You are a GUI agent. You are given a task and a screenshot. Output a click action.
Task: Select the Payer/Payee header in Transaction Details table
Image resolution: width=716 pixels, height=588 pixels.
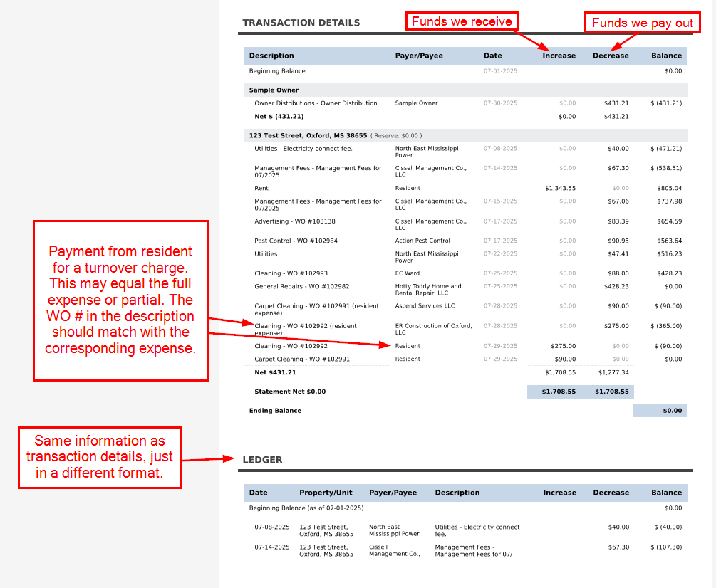pyautogui.click(x=419, y=56)
